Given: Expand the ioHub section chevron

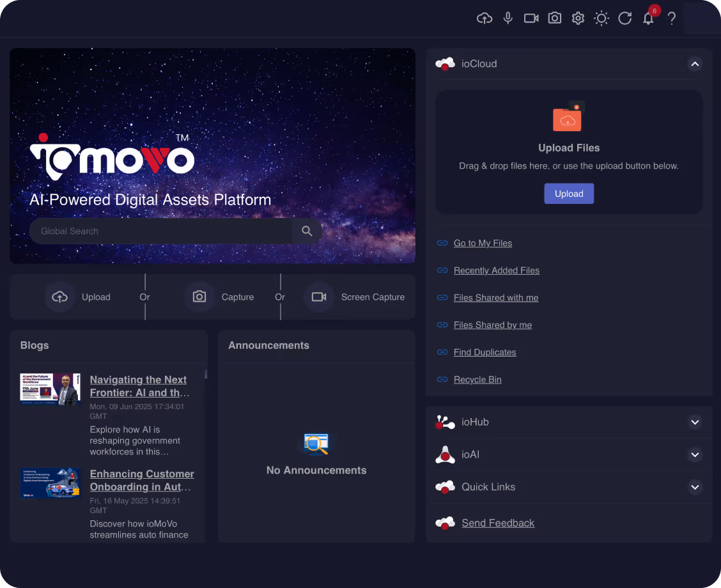Looking at the screenshot, I should pos(695,422).
